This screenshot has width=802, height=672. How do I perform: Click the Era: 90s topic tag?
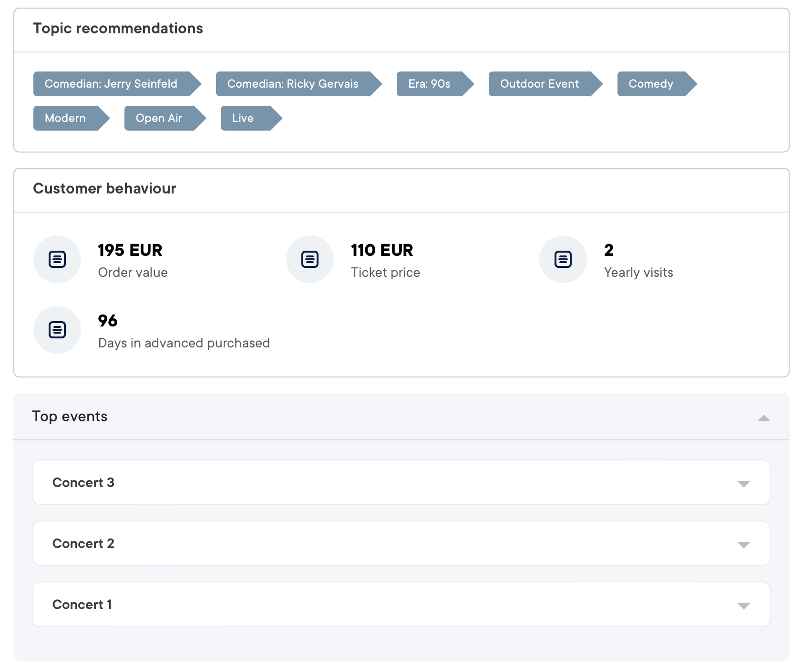[x=429, y=84]
